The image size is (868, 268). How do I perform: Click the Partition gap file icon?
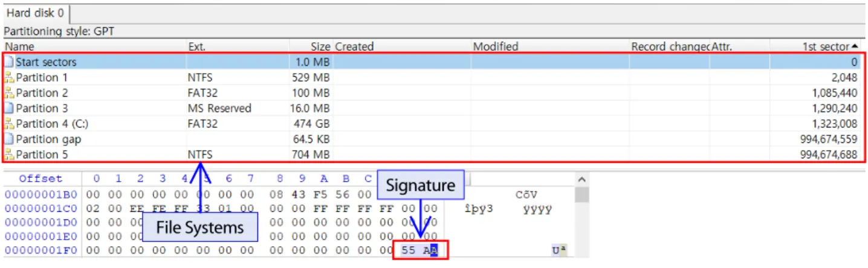coord(9,139)
